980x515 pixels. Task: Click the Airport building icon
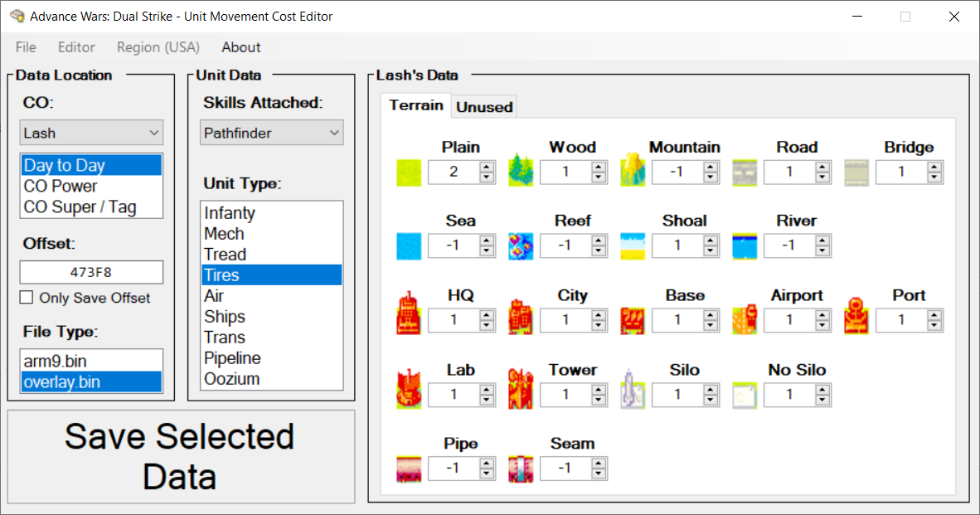(x=745, y=319)
